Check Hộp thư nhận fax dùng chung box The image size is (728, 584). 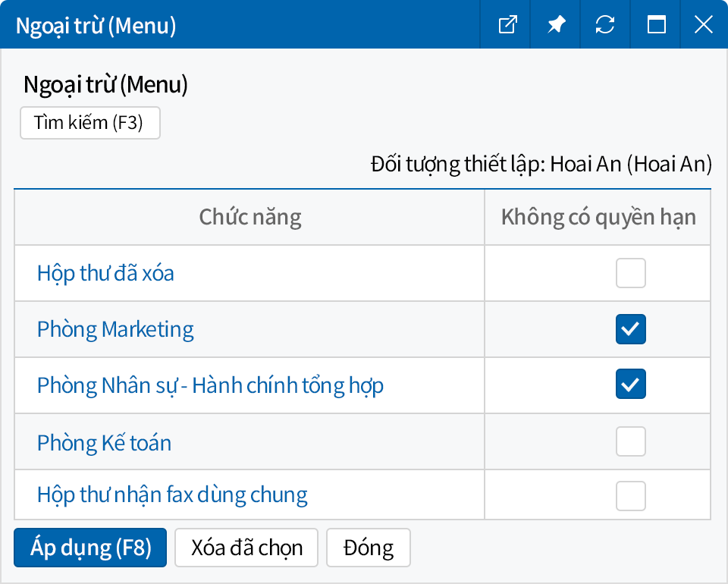pyautogui.click(x=630, y=496)
